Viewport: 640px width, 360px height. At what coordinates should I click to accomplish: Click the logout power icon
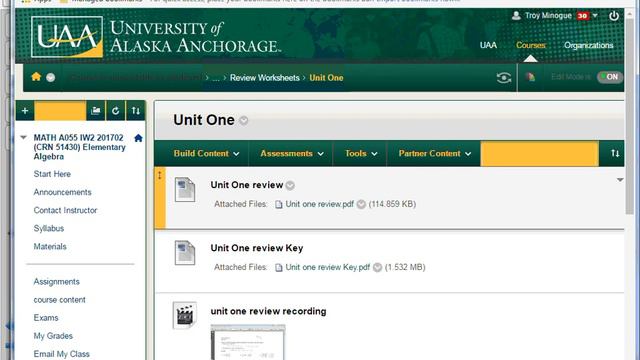614,16
